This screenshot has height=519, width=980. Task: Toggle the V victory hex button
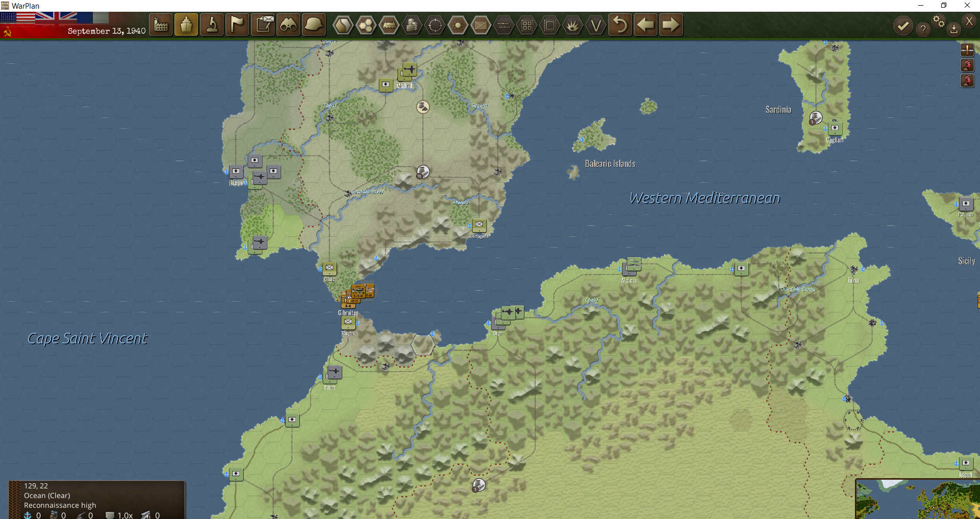click(596, 24)
